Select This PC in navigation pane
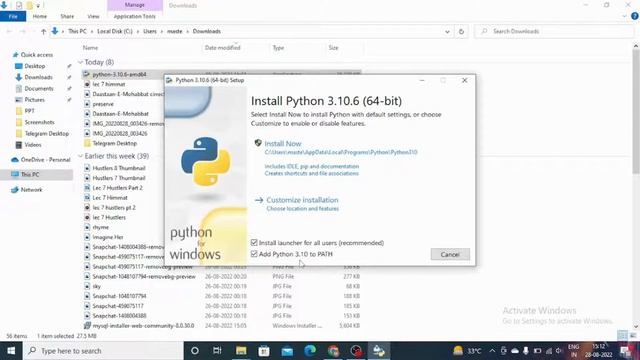This screenshot has width=640, height=360. [x=30, y=174]
